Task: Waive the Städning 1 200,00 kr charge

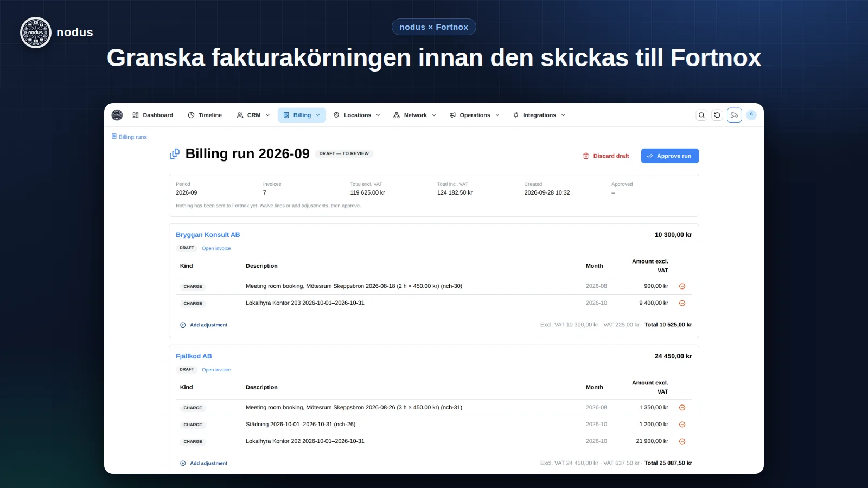Action: [x=682, y=425]
